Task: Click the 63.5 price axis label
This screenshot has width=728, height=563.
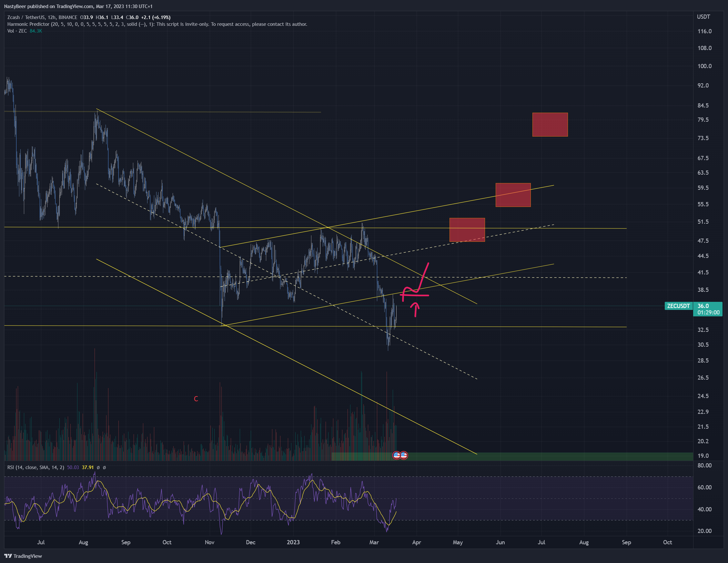Action: coord(703,173)
